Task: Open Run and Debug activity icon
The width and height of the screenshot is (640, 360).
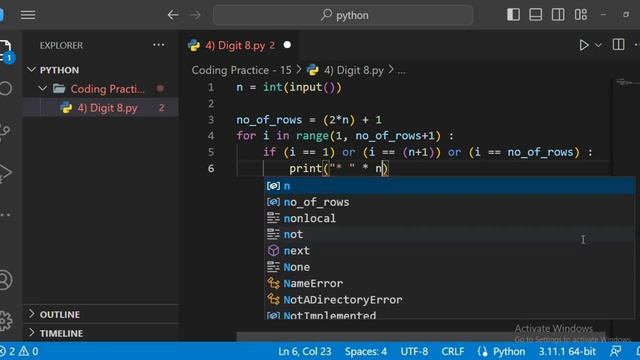Action: coord(5,173)
